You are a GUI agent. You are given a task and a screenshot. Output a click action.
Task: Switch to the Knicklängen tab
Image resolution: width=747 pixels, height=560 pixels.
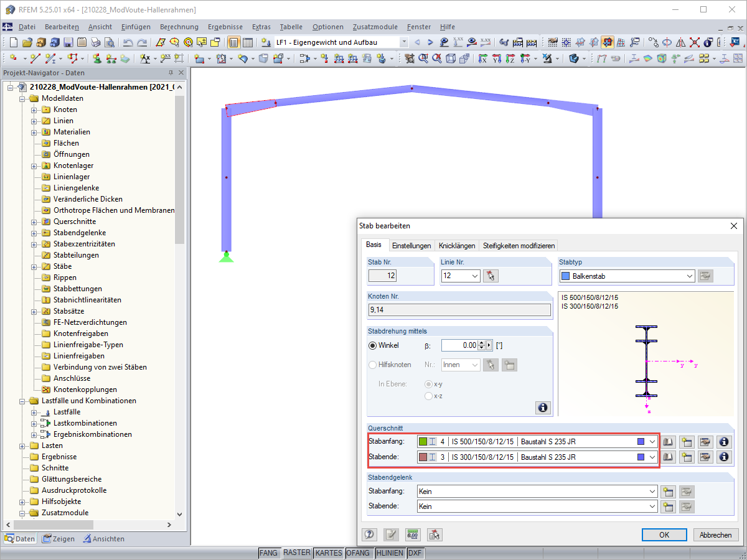coord(457,245)
